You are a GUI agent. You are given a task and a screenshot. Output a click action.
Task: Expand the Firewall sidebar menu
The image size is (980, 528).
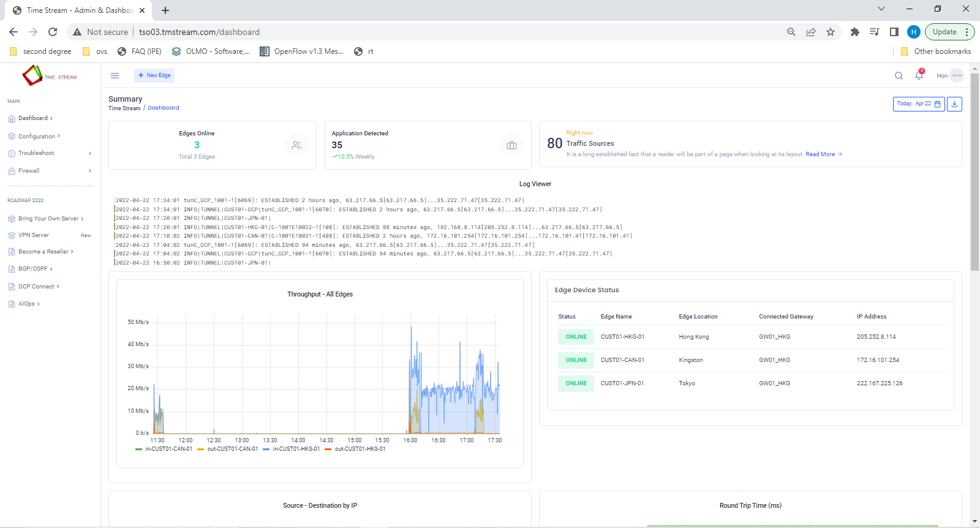tap(29, 171)
